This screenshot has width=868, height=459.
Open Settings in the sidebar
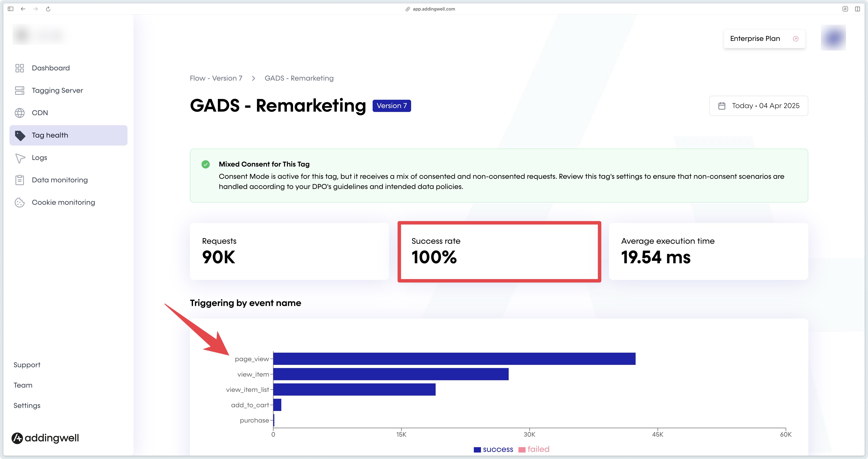(27, 406)
